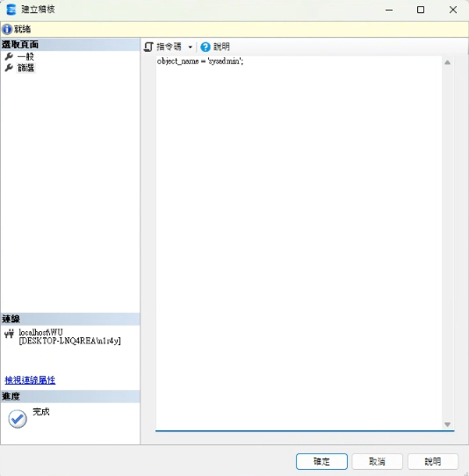Click the 說明 label in the toolbar
This screenshot has width=469, height=476.
221,47
